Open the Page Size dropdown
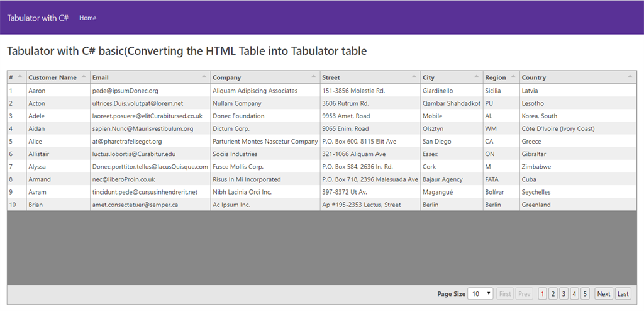Screen dimensions: 644x311 (x=480, y=294)
